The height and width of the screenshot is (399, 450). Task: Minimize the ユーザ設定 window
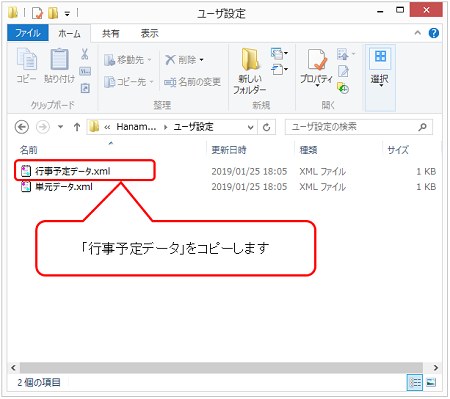tap(380, 11)
